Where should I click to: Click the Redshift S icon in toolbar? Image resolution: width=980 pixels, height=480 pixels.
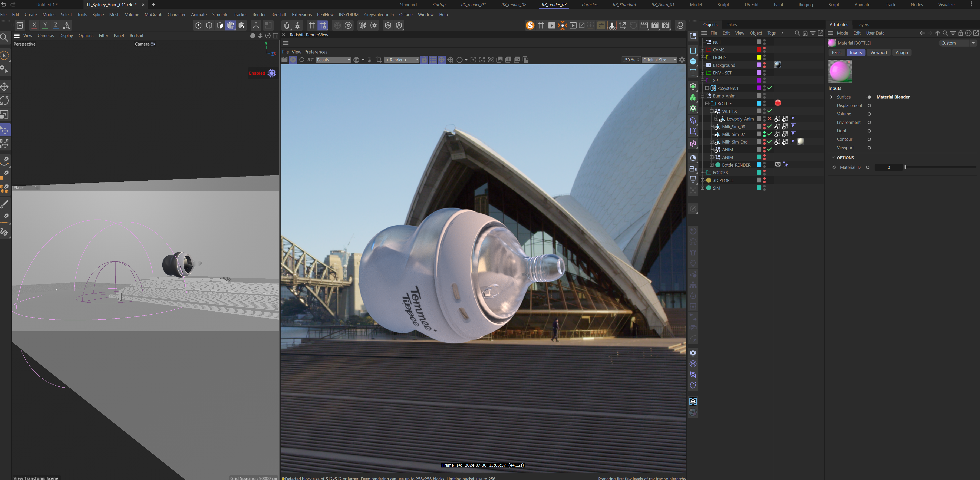tap(530, 26)
